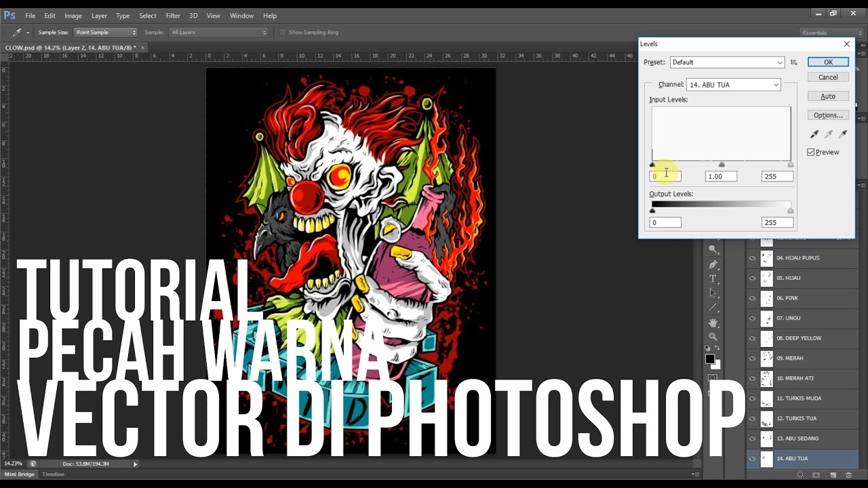This screenshot has height=488, width=868.
Task: Open the Window menu
Action: pos(241,16)
